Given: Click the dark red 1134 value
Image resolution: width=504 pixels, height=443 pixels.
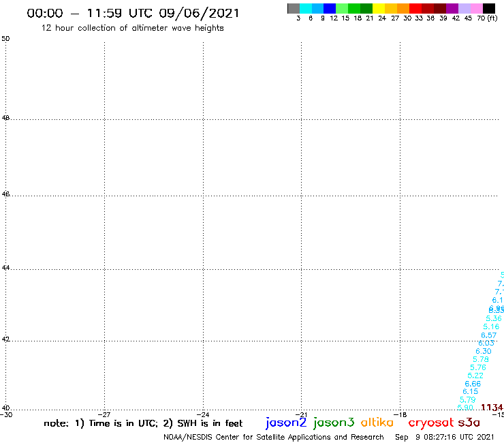Looking at the screenshot, I should 492,408.
